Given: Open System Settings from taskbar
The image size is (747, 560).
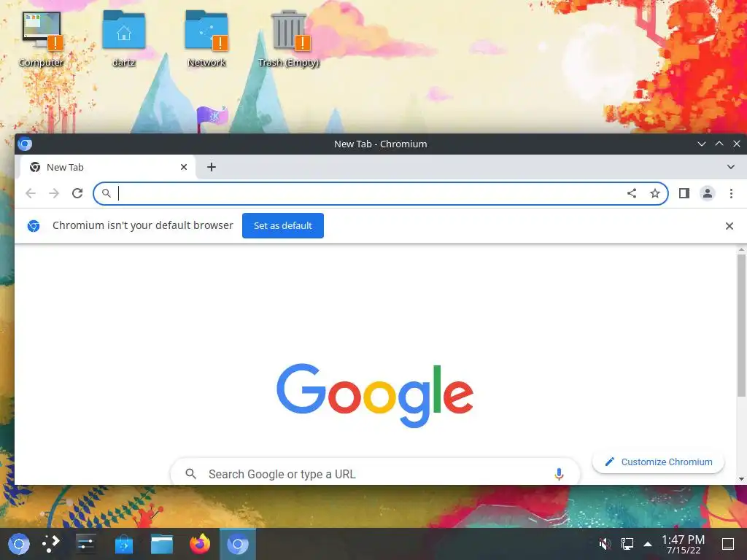Looking at the screenshot, I should click(x=86, y=544).
